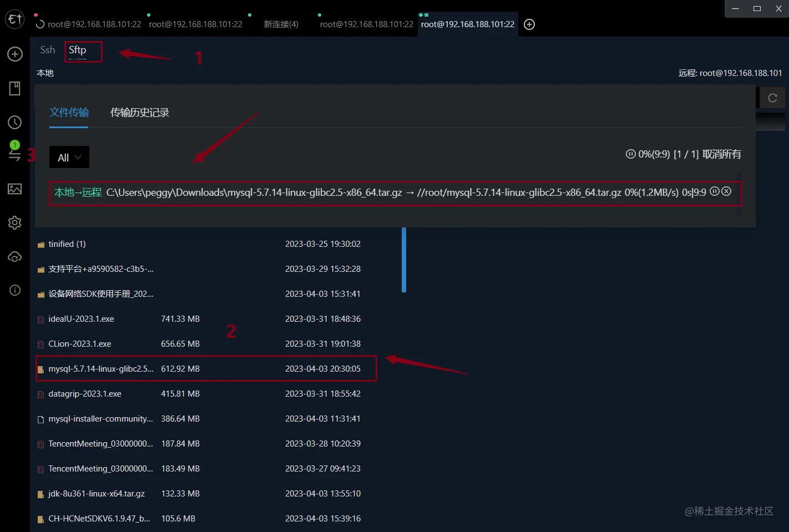Switch to the 新连接(4) session tab
The image size is (789, 532).
[x=281, y=24]
